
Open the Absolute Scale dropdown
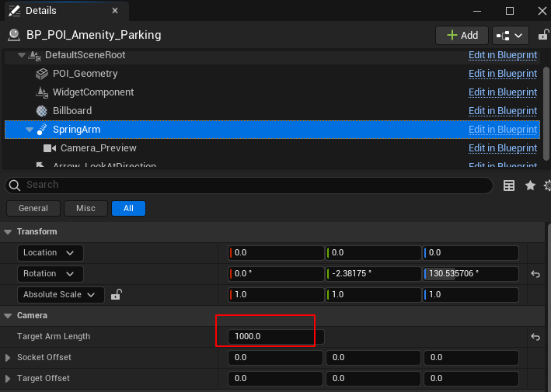61,295
